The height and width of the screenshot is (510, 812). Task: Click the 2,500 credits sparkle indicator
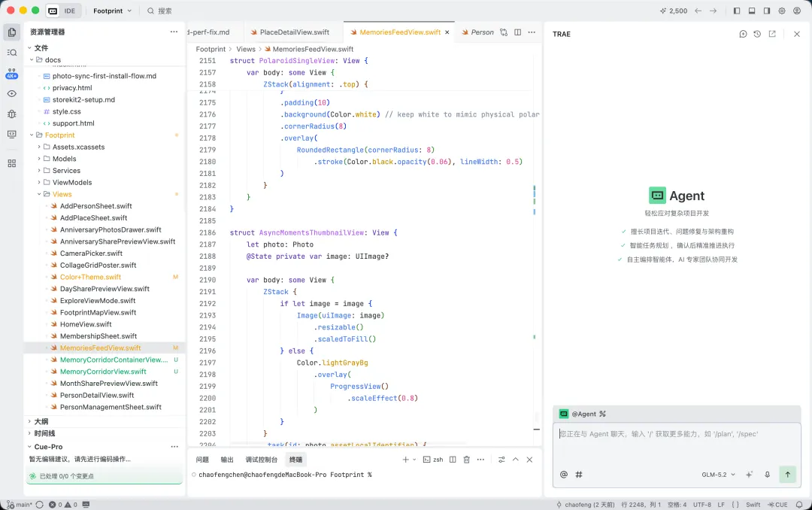[x=673, y=11]
